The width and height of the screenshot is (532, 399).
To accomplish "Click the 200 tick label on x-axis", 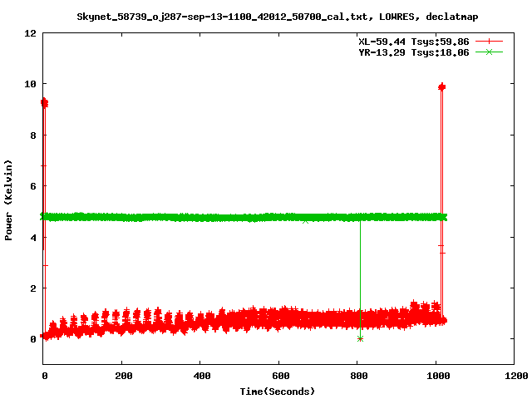I will pos(121,377).
